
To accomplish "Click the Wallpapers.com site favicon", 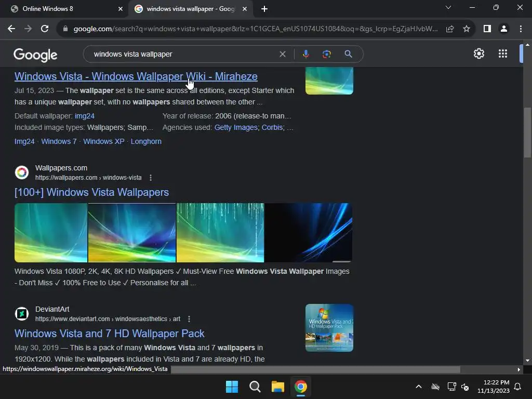I will coord(22,172).
